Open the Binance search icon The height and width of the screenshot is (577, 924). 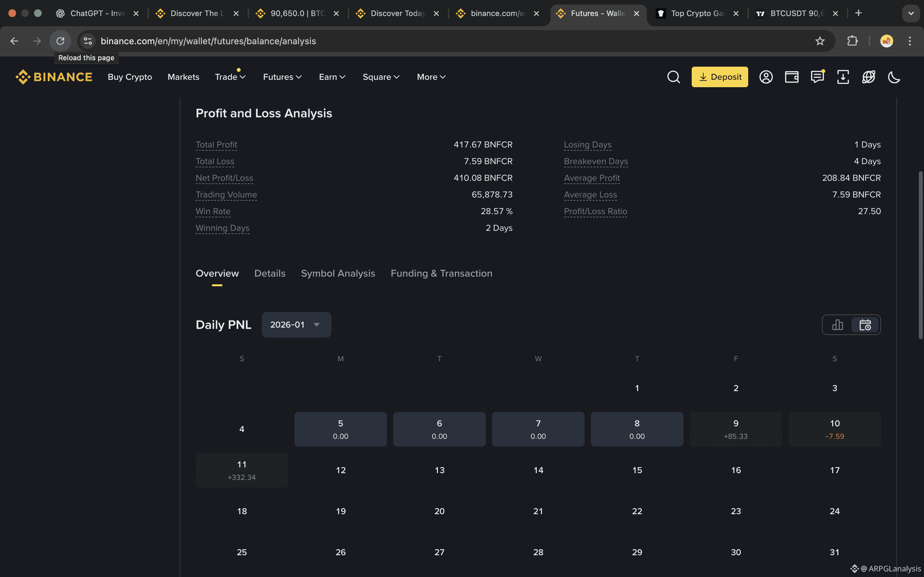point(673,77)
